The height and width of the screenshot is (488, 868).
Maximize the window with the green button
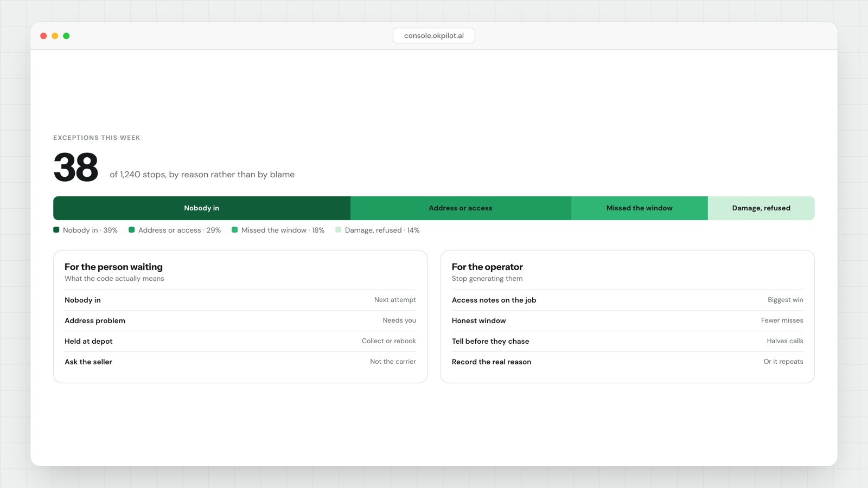[x=66, y=36]
